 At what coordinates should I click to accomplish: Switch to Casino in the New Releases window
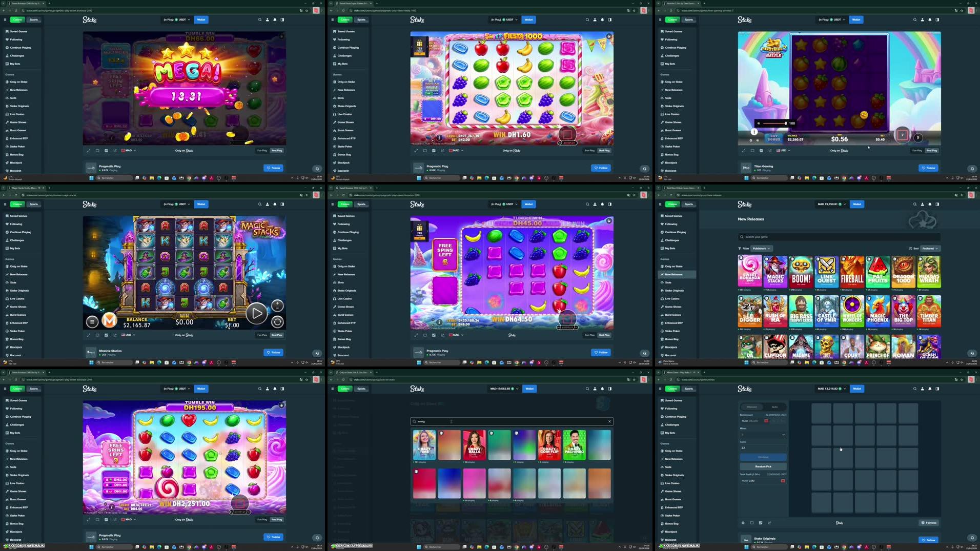coord(672,204)
